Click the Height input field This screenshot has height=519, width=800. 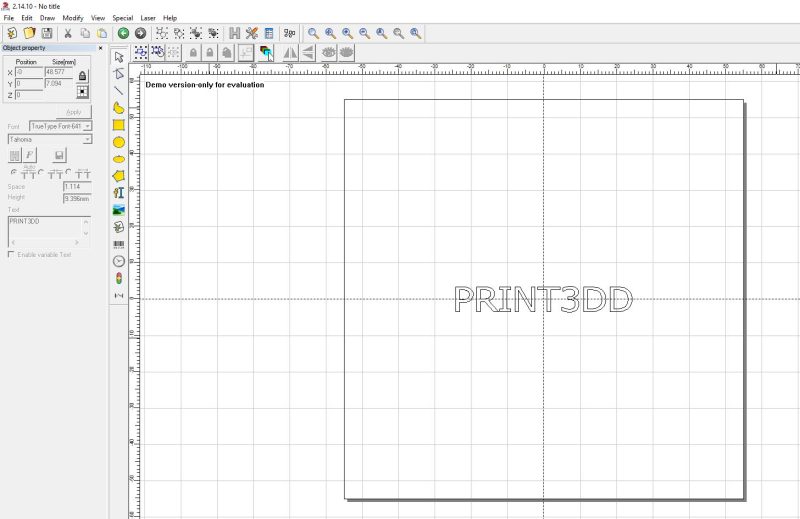click(x=77, y=198)
